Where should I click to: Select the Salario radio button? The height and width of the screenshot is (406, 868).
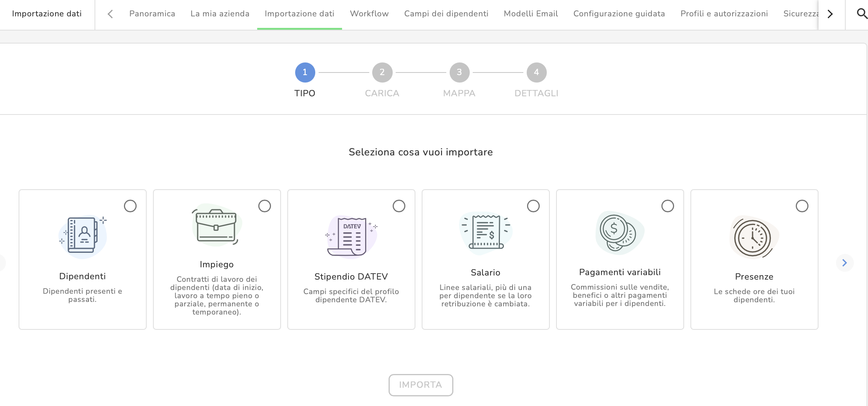533,206
